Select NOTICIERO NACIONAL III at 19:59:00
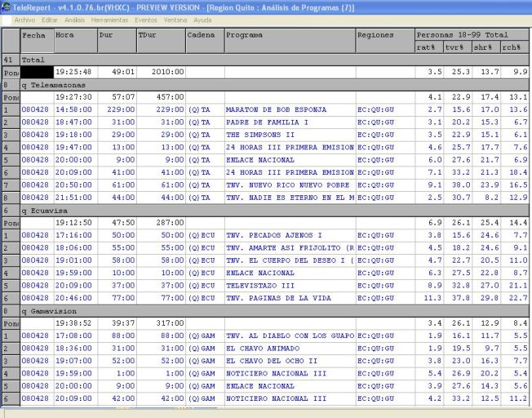The image size is (532, 418). click(276, 374)
